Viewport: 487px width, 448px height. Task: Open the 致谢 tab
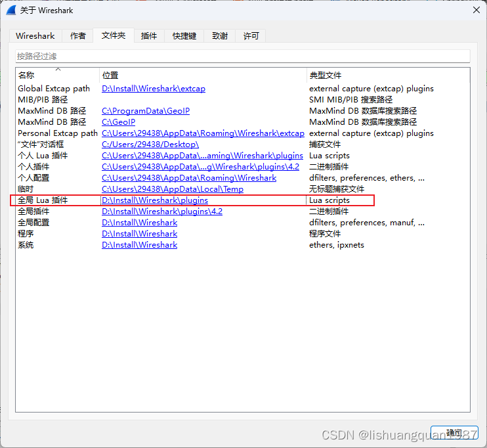(220, 36)
